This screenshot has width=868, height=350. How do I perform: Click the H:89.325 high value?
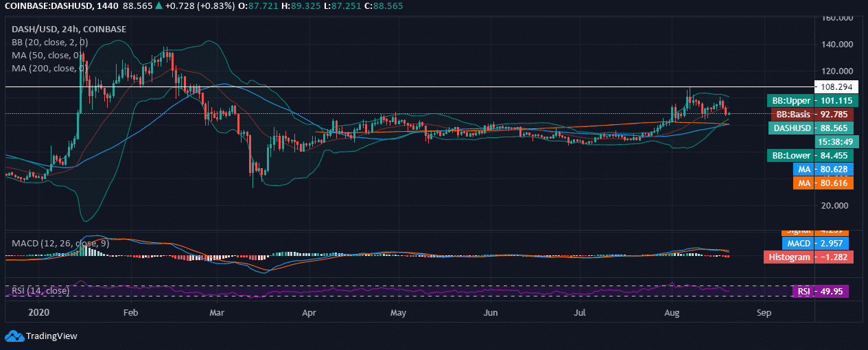301,6
